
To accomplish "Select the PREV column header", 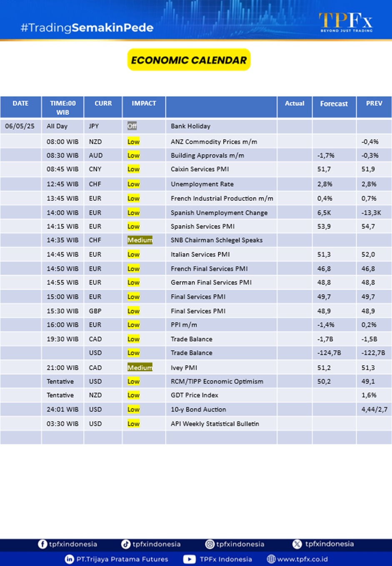I will click(374, 107).
